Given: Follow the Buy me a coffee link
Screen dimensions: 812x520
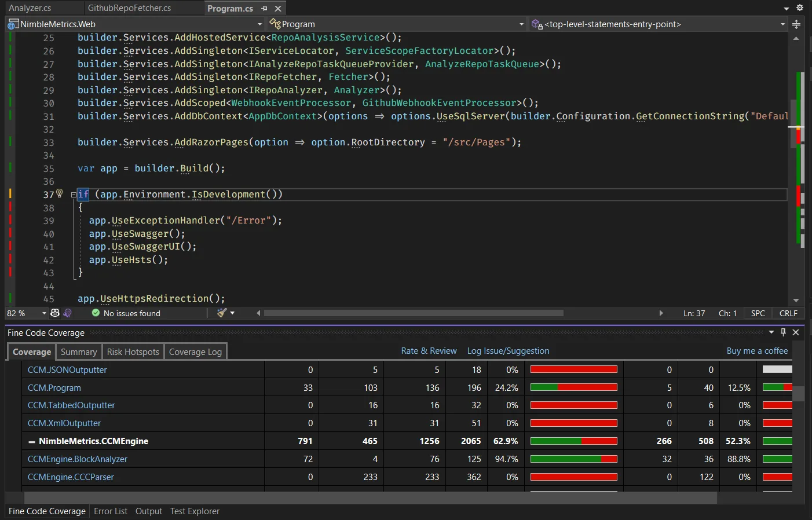Looking at the screenshot, I should click(x=757, y=351).
